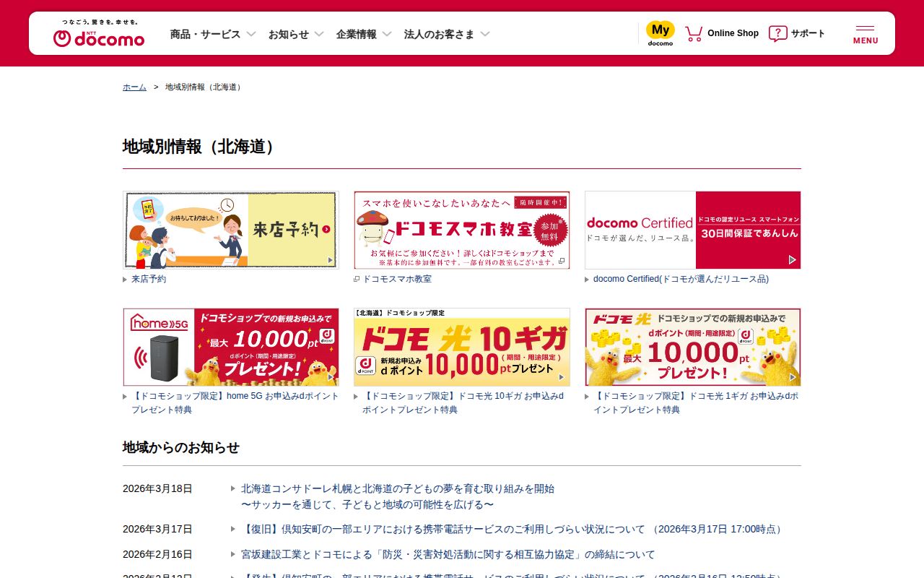Viewport: 924px width, 578px height.
Task: Click ホーム breadcrumb link
Action: (x=134, y=87)
